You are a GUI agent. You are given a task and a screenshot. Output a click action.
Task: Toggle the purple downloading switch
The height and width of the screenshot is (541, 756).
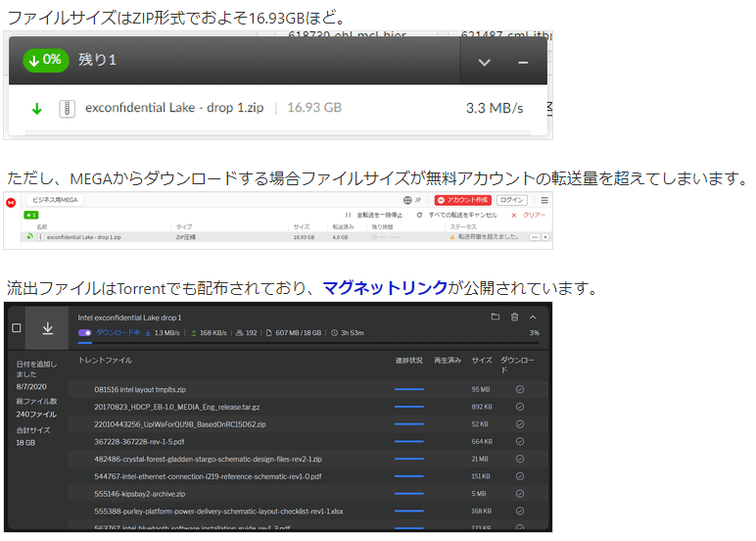[85, 333]
